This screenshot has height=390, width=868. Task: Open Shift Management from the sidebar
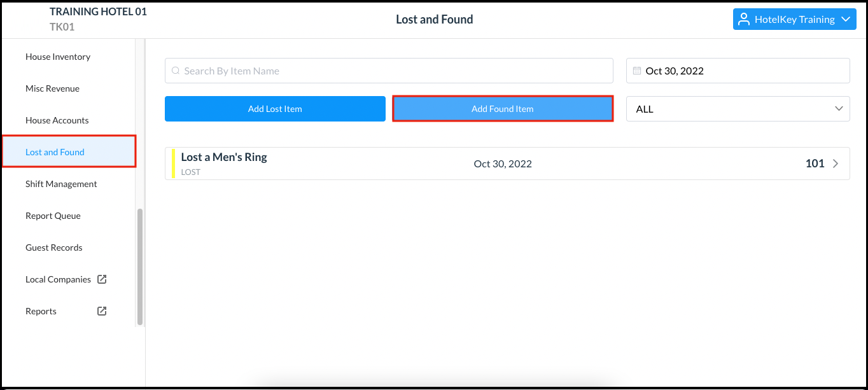[x=60, y=183]
